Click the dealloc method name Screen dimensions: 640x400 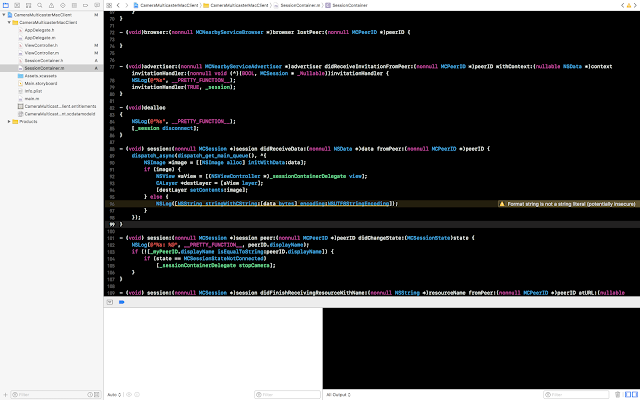click(154, 108)
